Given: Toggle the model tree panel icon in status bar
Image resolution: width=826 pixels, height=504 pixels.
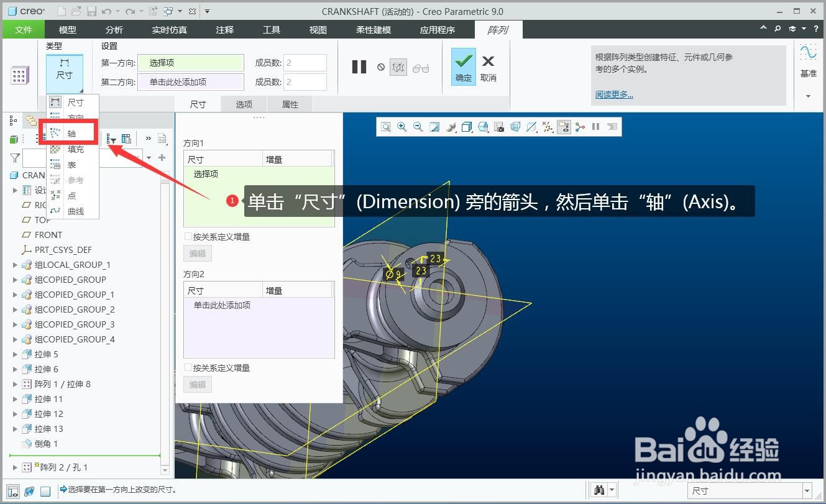Looking at the screenshot, I should pos(13,491).
